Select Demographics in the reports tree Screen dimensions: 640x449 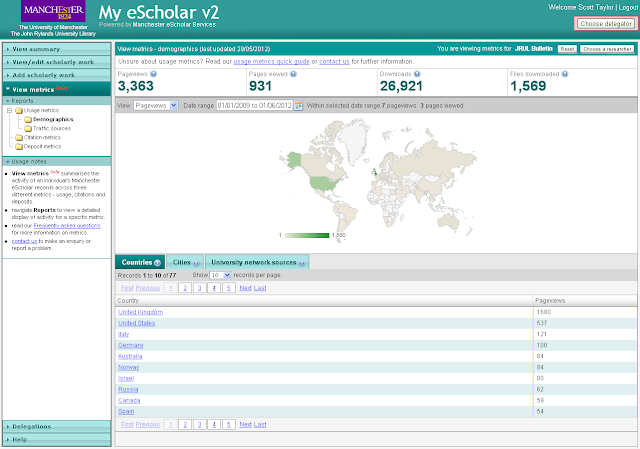(x=53, y=120)
